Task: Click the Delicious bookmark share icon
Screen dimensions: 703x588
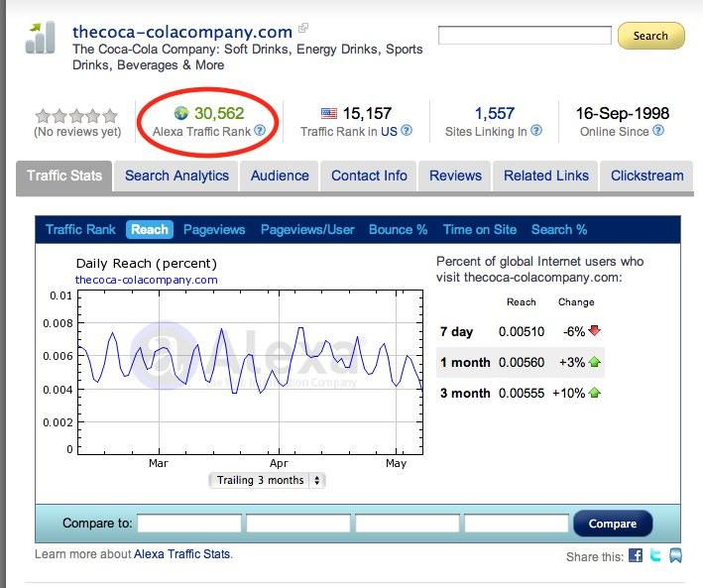Action: point(675,555)
